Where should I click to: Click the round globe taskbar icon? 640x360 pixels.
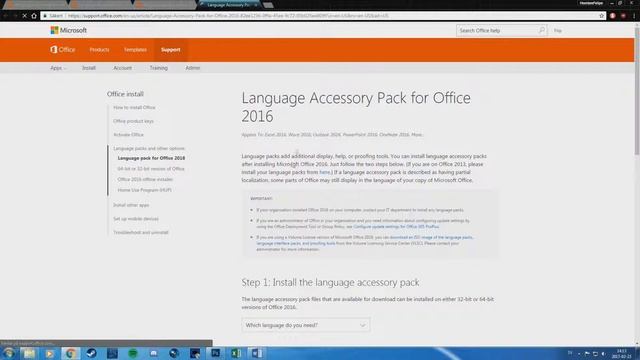pos(174,353)
